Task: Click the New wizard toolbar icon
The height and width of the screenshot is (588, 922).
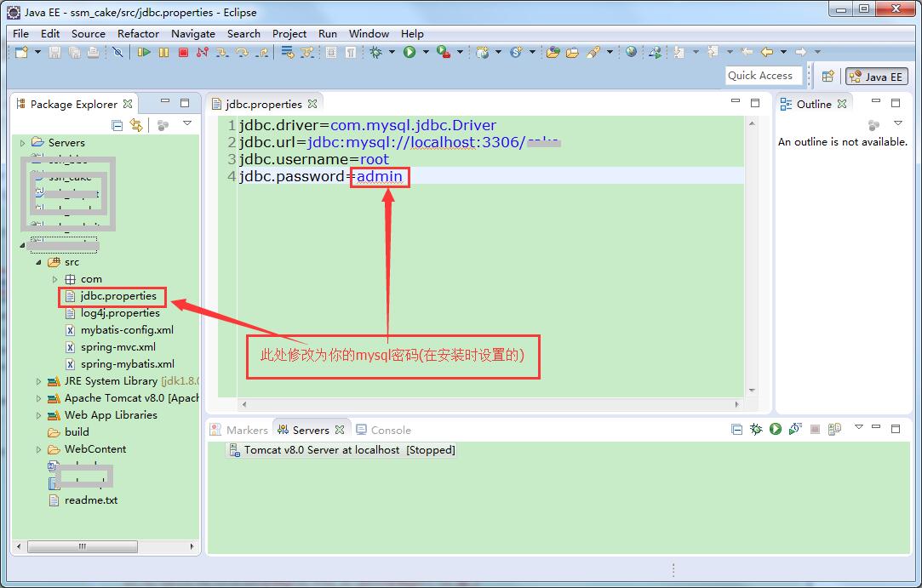Action: (x=22, y=52)
